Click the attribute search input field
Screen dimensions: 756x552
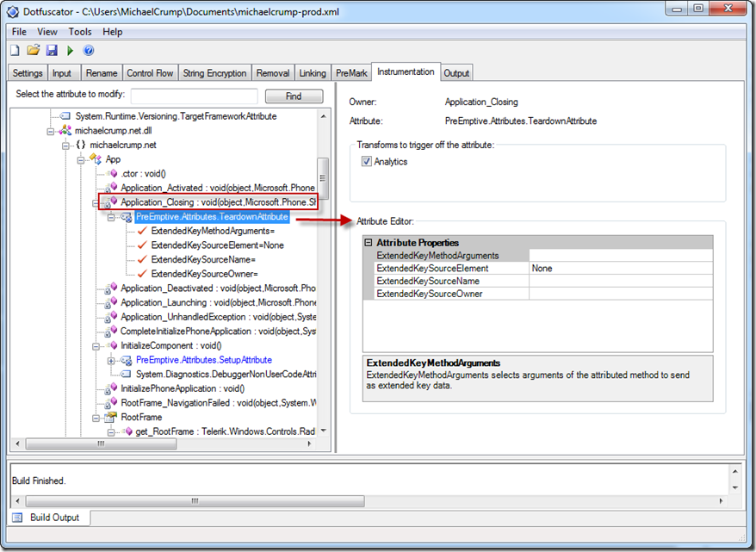tap(195, 96)
